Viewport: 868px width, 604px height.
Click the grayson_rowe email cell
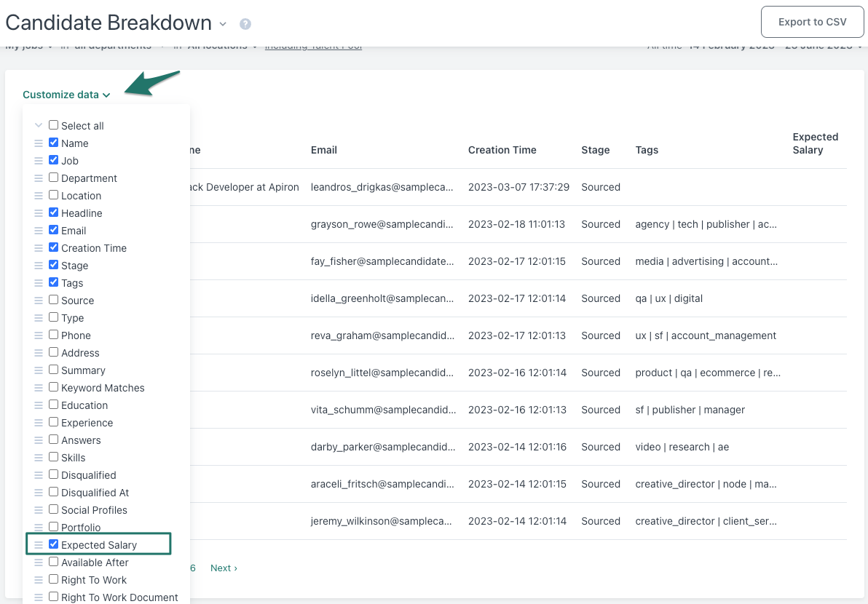tap(382, 224)
